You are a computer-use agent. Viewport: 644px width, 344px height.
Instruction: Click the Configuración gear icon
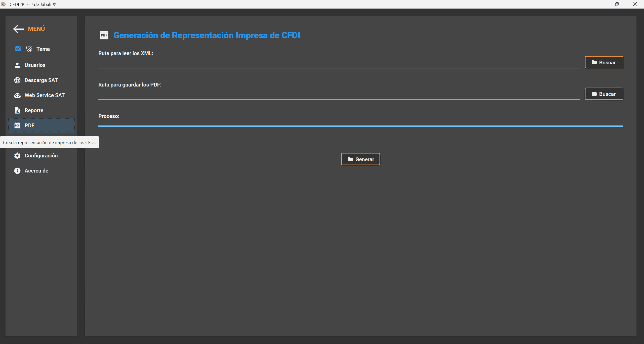pos(17,155)
